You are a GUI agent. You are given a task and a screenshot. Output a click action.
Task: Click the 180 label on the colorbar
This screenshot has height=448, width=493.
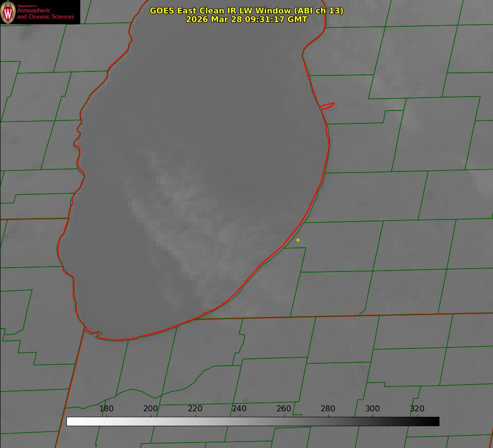coord(107,409)
